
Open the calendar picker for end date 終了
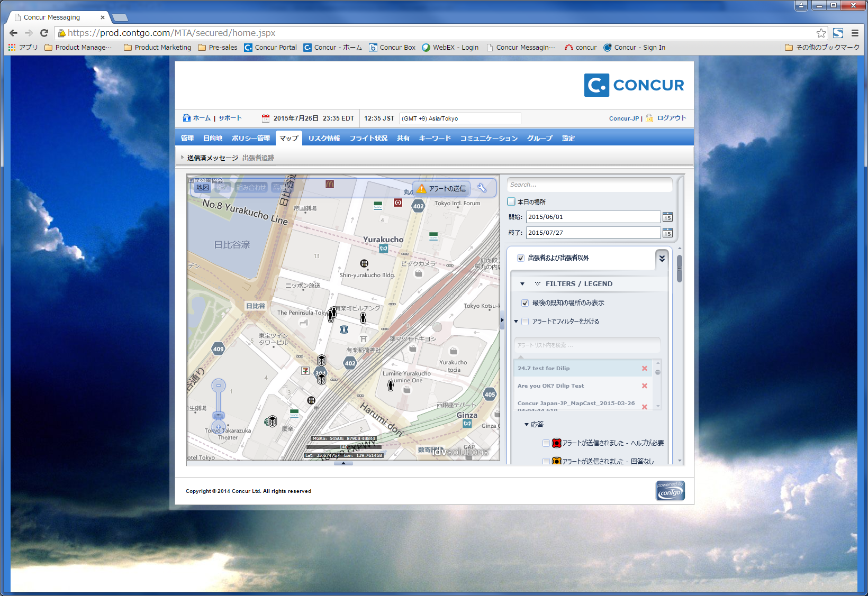pos(667,233)
